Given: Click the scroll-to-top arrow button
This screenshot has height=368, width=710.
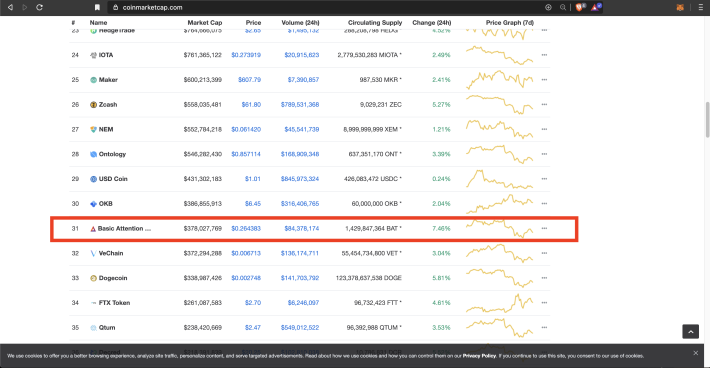Looking at the screenshot, I should [x=691, y=332].
